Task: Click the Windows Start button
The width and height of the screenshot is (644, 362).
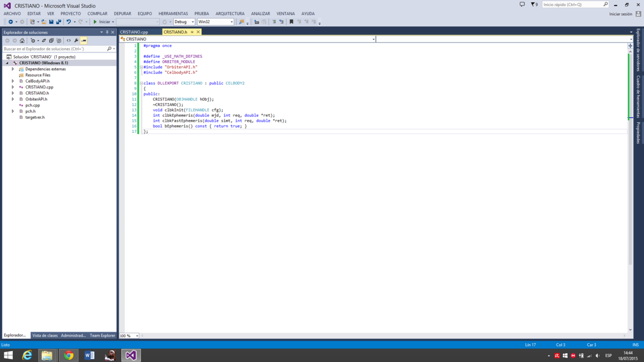Action: click(x=9, y=355)
